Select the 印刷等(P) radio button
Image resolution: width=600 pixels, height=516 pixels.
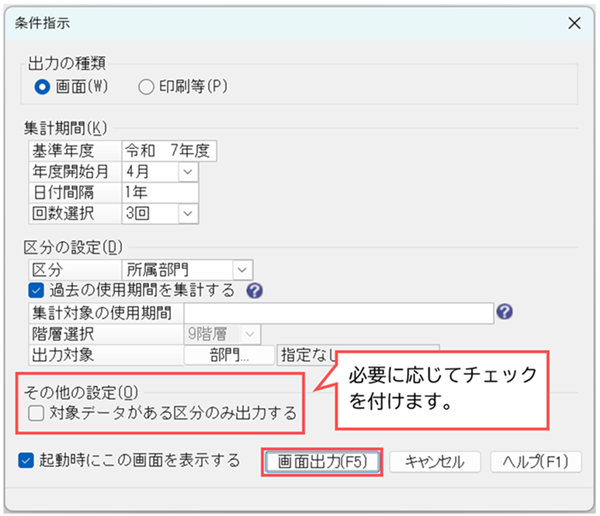[146, 87]
